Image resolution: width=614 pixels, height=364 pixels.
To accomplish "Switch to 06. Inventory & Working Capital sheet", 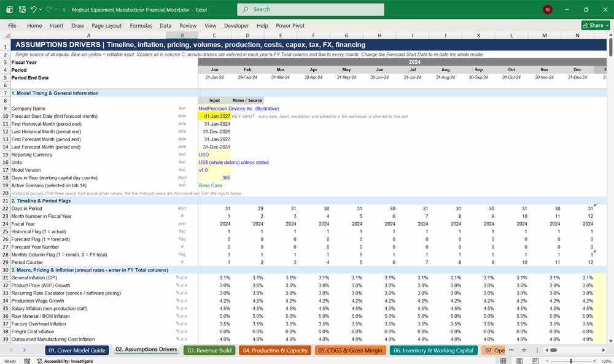I will pyautogui.click(x=433, y=350).
